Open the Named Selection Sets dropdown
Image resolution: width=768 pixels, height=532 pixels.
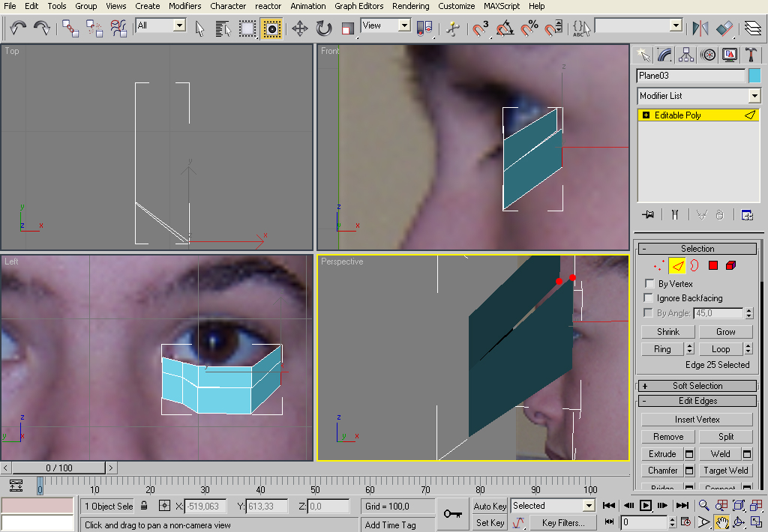pyautogui.click(x=639, y=25)
